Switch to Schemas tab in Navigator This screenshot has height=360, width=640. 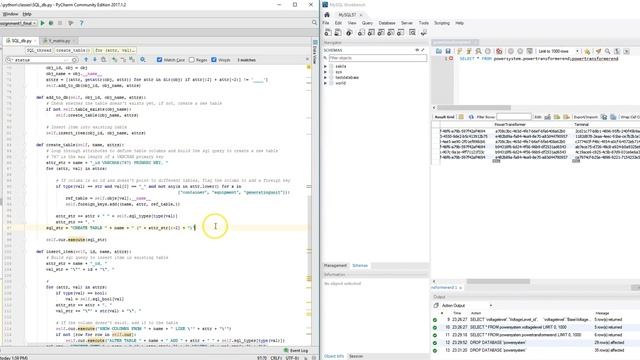[360, 265]
